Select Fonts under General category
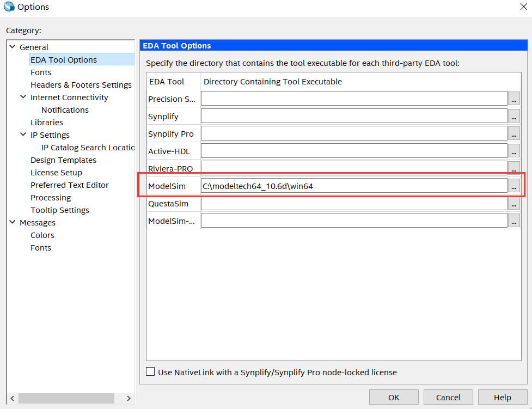Image resolution: width=532 pixels, height=409 pixels. 41,72
